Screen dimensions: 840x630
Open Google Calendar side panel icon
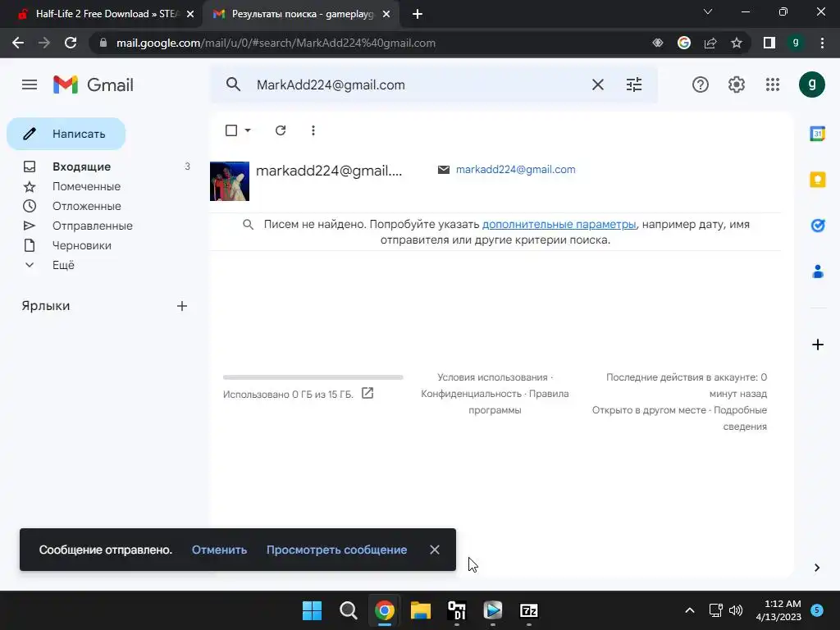818,134
